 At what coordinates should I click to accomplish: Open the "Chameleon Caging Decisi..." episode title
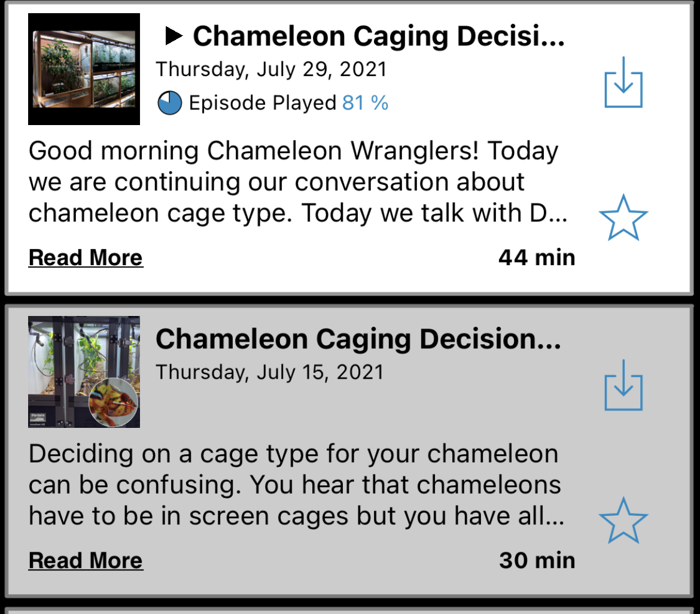coord(378,37)
